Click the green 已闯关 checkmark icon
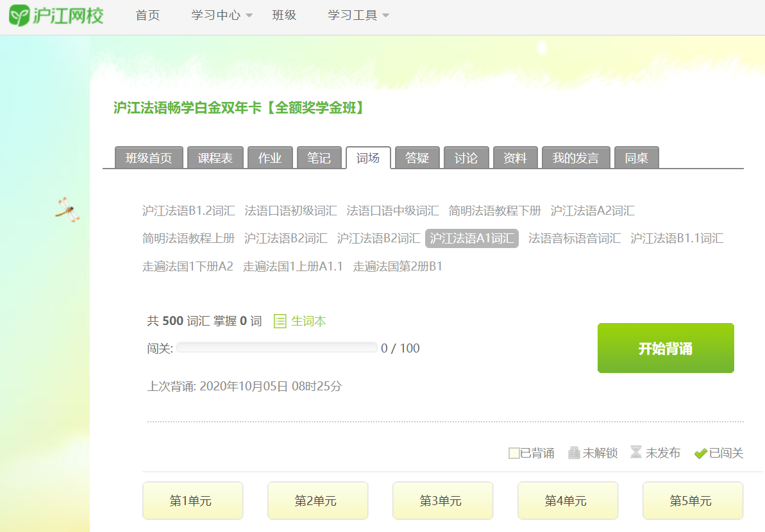The image size is (765, 532). 700,453
